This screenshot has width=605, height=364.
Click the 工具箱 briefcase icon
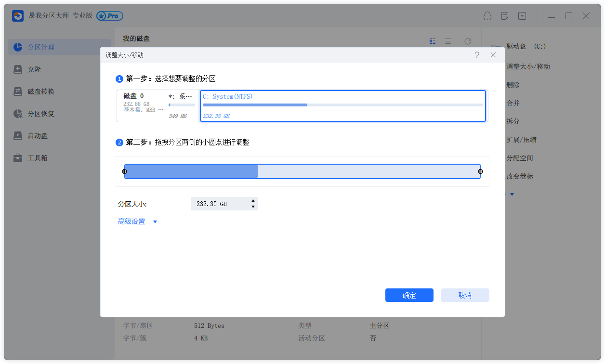click(18, 158)
